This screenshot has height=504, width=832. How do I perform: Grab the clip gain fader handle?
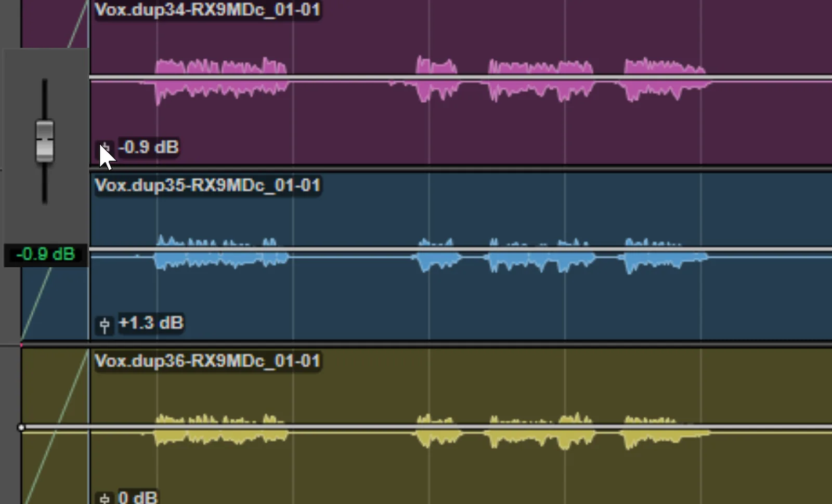tap(45, 141)
